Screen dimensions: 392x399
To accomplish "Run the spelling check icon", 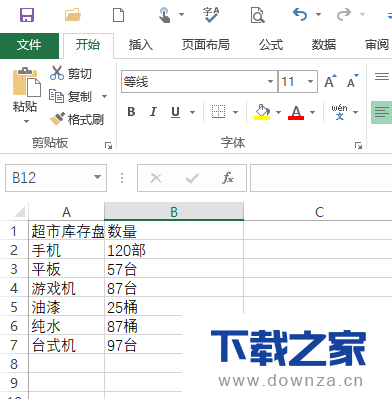I will (x=211, y=15).
